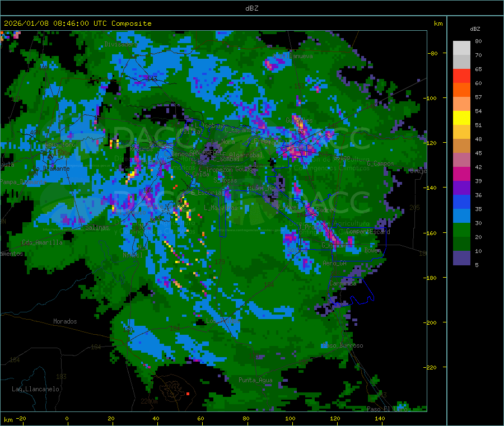Click the Morados place label
Screen dimensions: 504x426
[x=65, y=321]
